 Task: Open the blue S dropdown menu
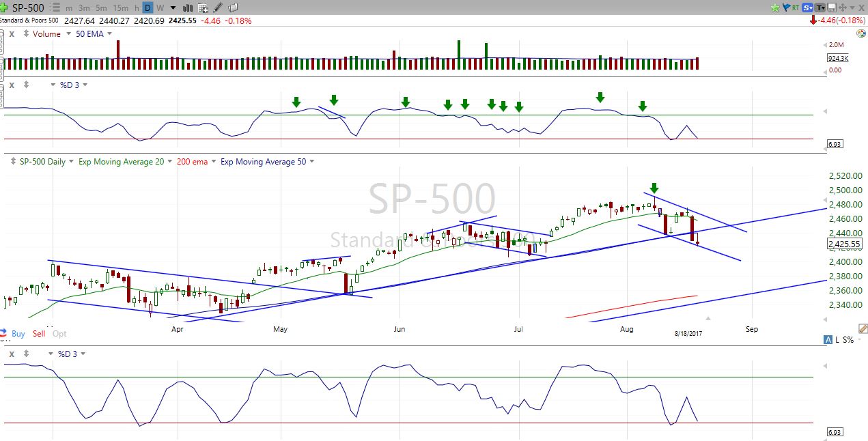tap(809, 8)
